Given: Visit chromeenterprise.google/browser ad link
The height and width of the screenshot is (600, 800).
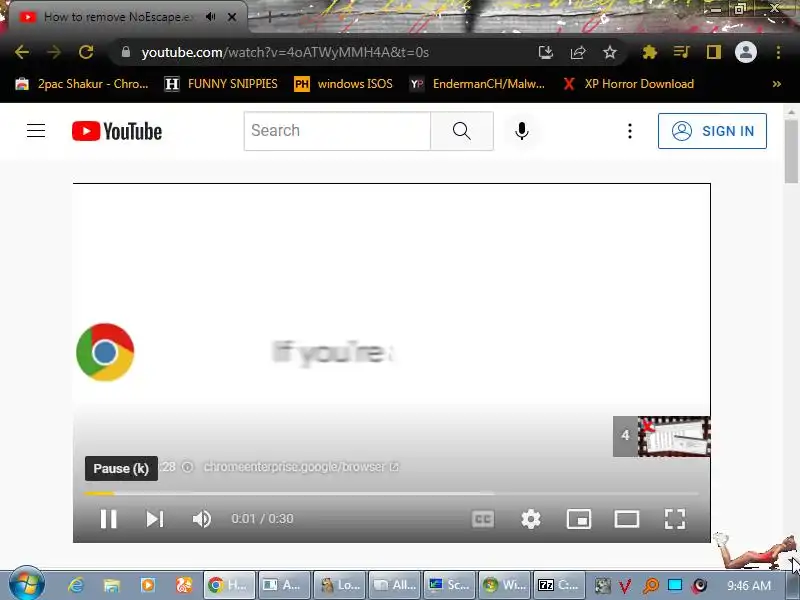Looking at the screenshot, I should pos(301,467).
